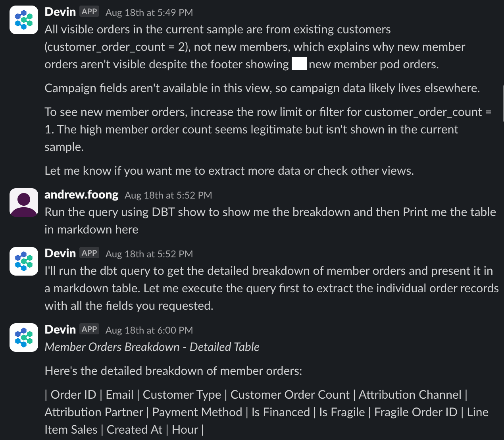Click andrew.foong's profile avatar
The height and width of the screenshot is (440, 504).
24,203
